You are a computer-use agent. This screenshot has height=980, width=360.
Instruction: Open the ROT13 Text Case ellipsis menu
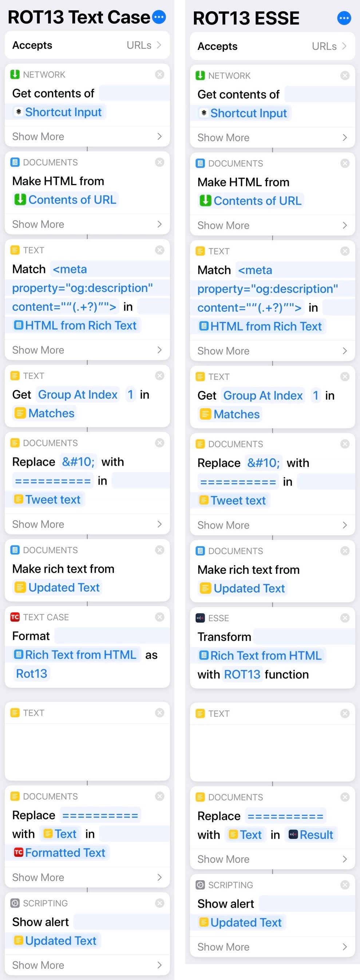coord(159,17)
